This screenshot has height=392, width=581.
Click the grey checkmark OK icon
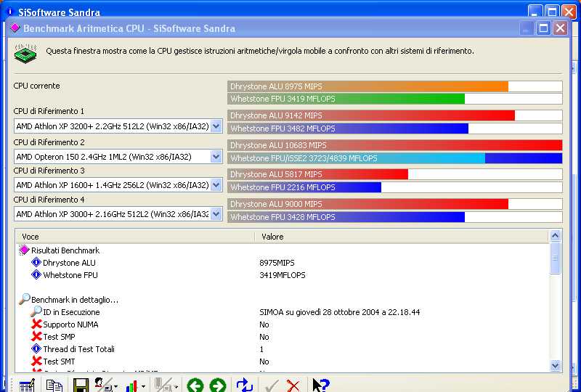click(x=272, y=386)
